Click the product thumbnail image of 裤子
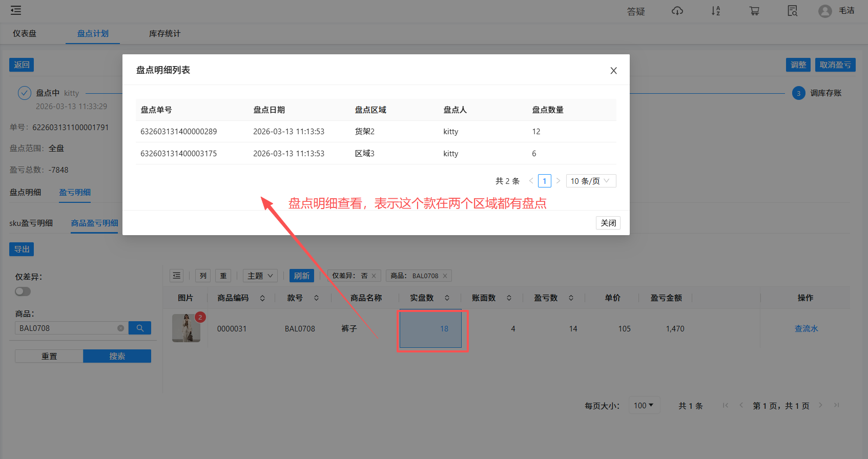 click(x=186, y=328)
